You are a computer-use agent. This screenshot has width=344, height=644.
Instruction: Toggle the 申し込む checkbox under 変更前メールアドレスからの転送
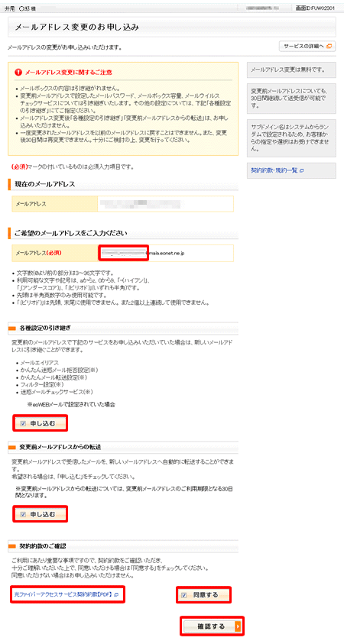(23, 514)
